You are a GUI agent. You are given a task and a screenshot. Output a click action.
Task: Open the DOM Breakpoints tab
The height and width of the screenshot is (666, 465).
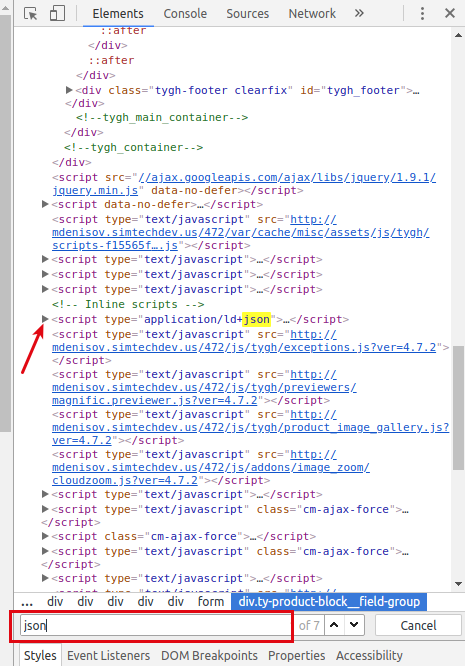[209, 655]
